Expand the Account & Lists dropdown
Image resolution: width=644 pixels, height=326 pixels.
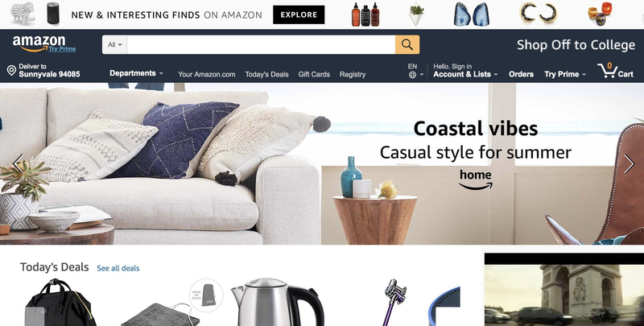click(465, 74)
